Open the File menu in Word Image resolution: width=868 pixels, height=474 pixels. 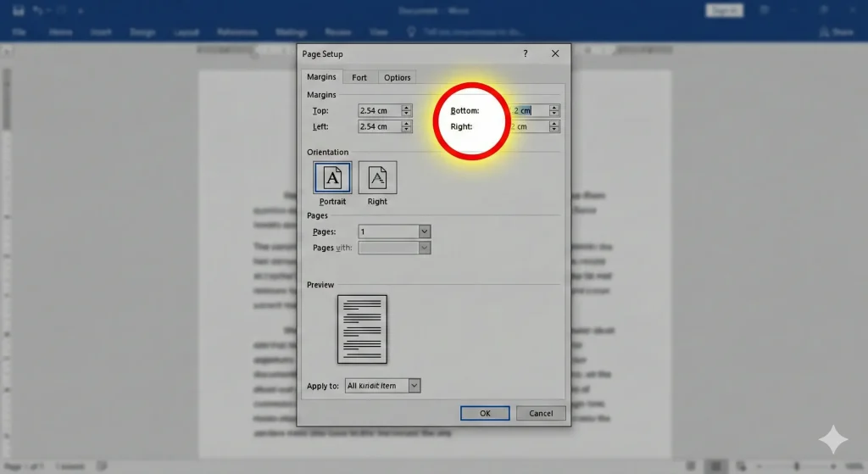click(19, 32)
